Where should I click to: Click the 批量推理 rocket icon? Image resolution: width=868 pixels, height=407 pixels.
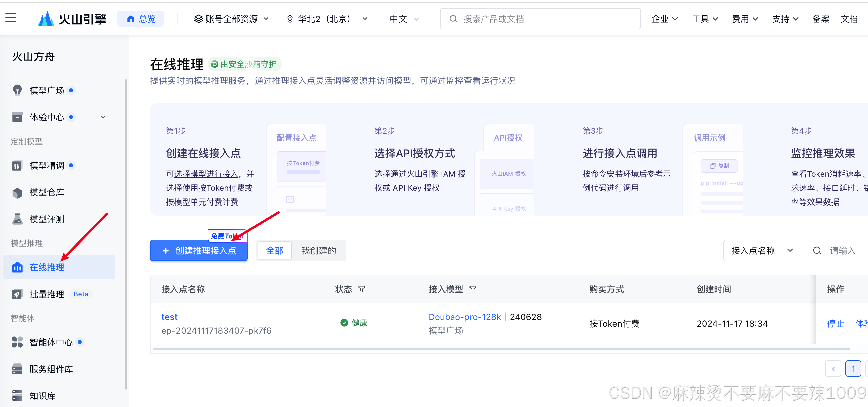tap(17, 294)
